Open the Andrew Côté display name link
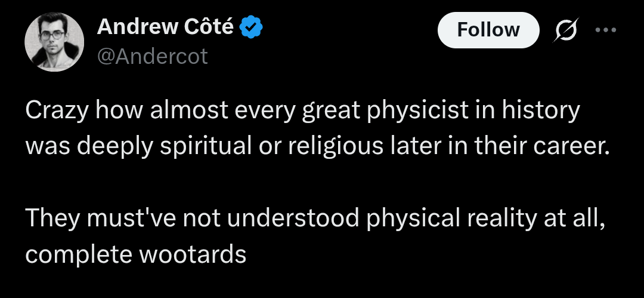 (165, 27)
